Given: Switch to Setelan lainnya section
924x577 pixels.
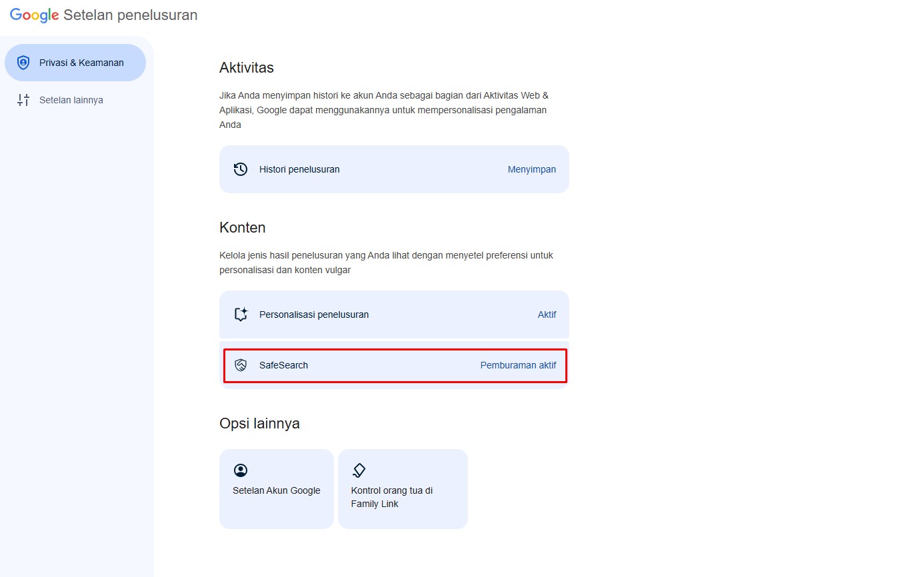Looking at the screenshot, I should (71, 99).
